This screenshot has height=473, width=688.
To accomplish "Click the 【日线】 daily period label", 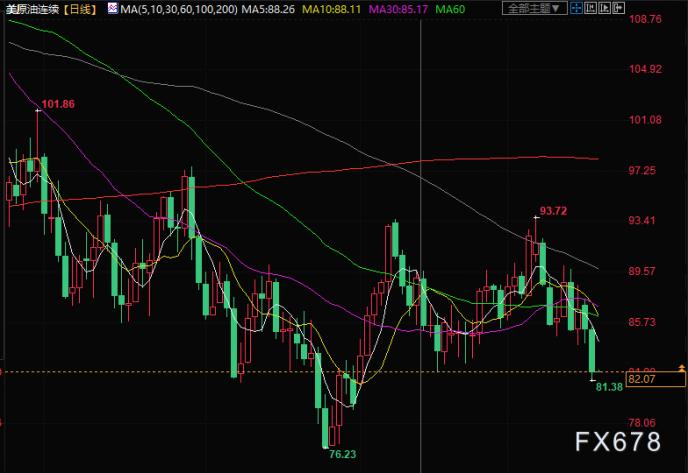I will pyautogui.click(x=79, y=9).
